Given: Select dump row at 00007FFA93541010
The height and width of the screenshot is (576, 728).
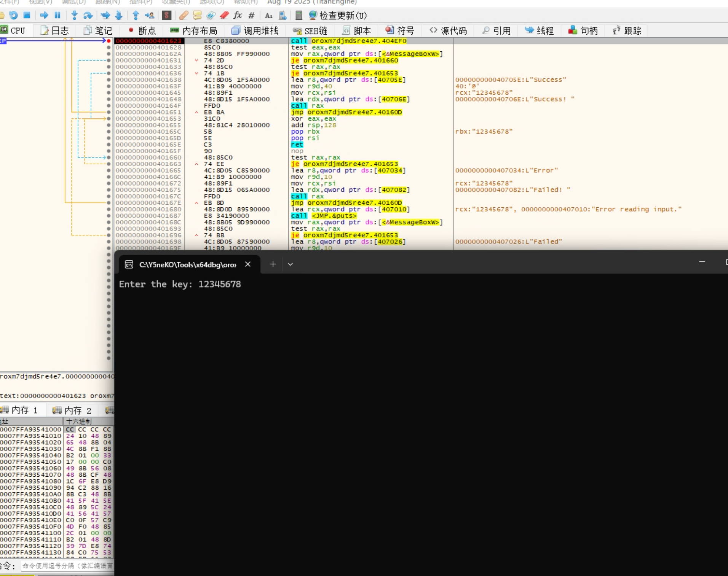Looking at the screenshot, I should [x=57, y=436].
